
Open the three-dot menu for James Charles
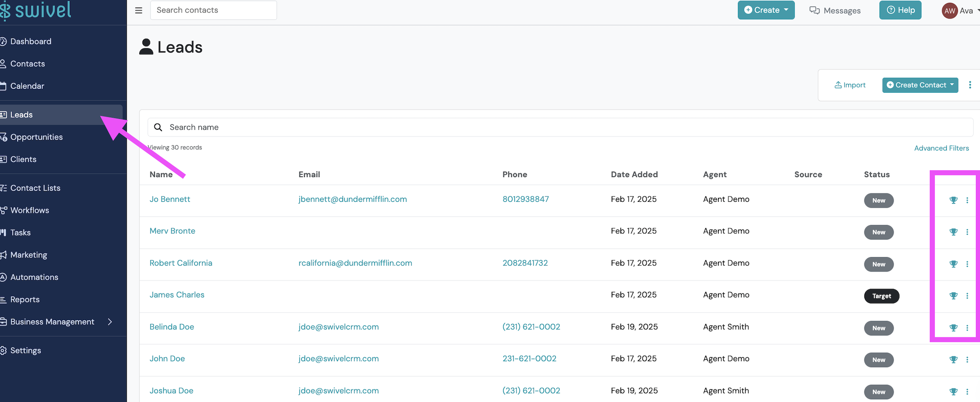(x=967, y=296)
